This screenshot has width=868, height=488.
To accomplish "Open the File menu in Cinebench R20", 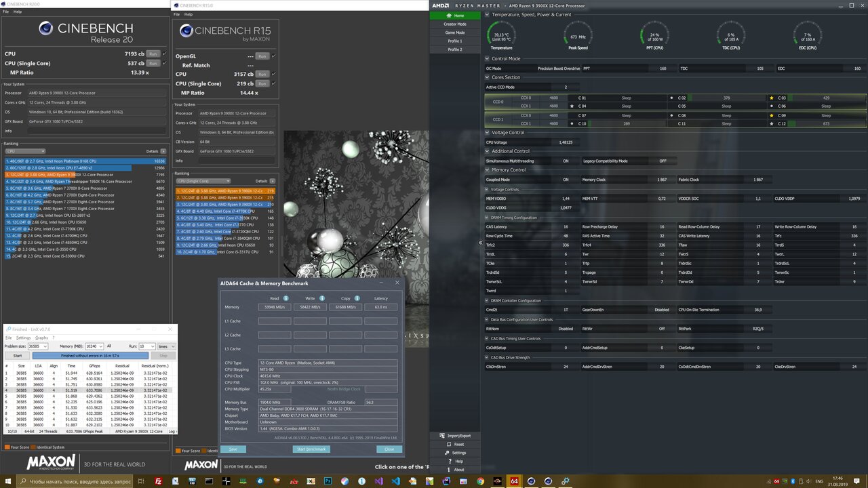I will point(5,12).
